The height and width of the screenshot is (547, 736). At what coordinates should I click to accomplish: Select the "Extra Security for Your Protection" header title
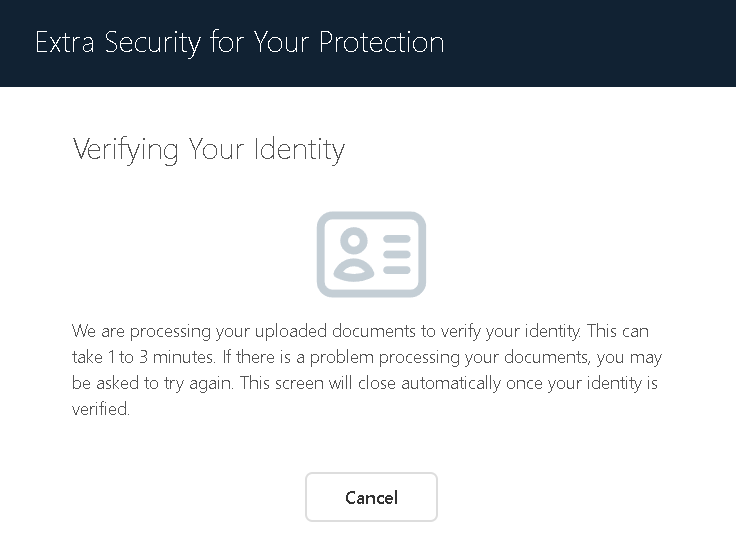[x=239, y=43]
